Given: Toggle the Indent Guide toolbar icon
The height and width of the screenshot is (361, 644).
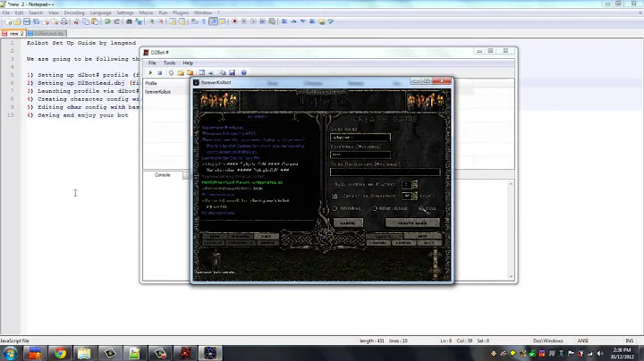Looking at the screenshot, I should (213, 21).
